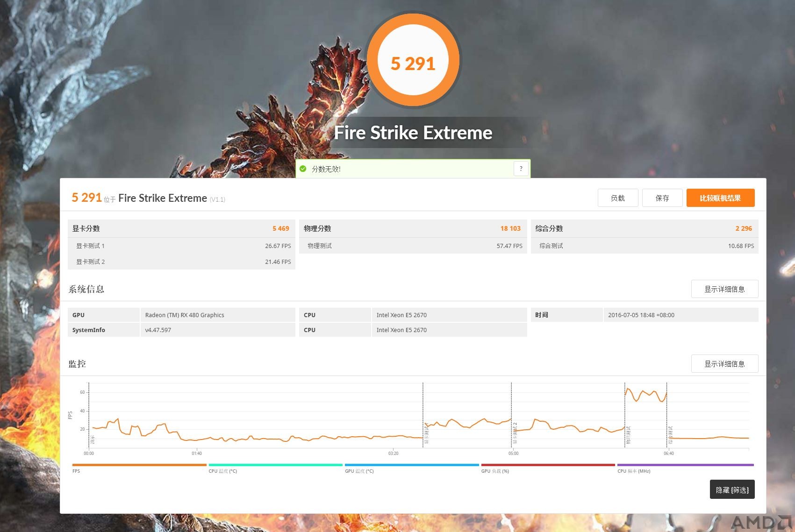Click the 监控 section heading

tap(77, 364)
